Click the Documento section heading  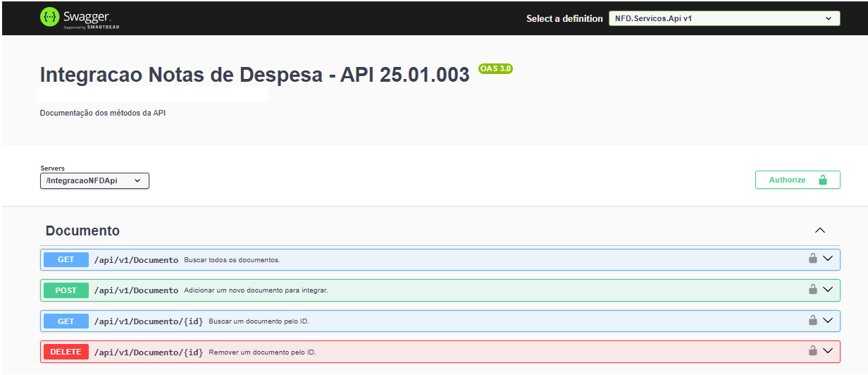coord(82,230)
